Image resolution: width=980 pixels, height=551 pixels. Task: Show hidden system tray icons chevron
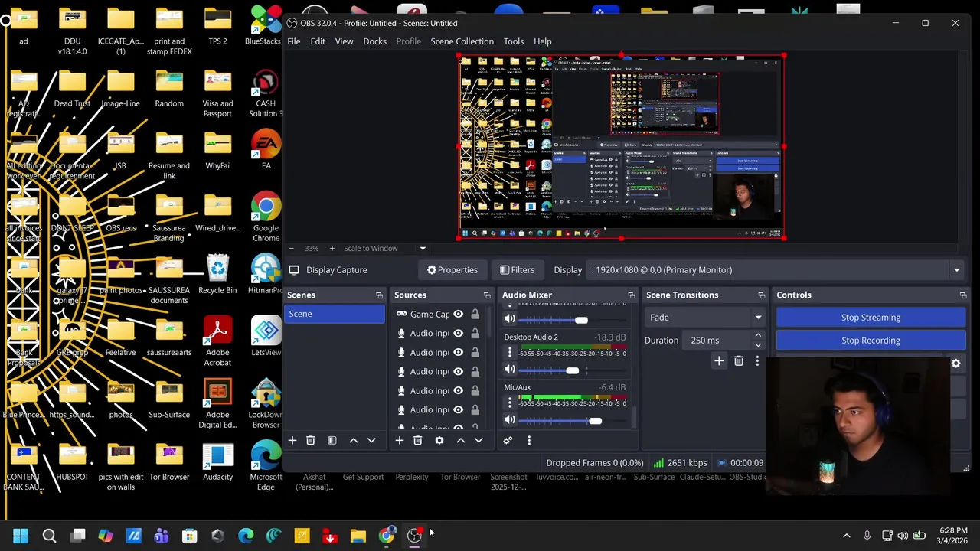pyautogui.click(x=846, y=536)
